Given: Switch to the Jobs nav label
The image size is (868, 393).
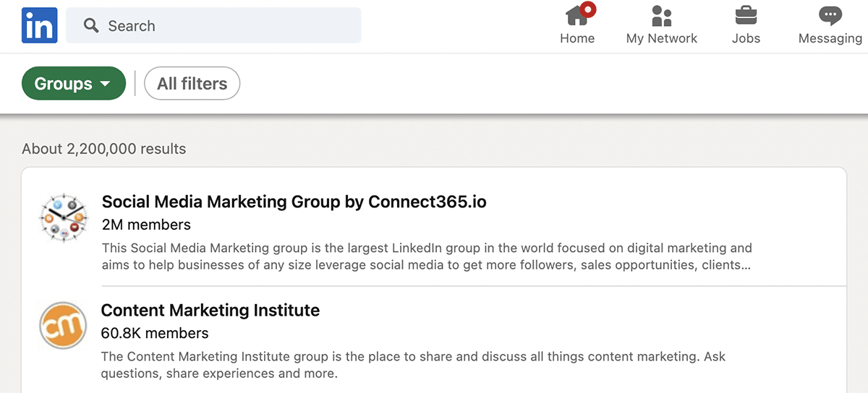Looking at the screenshot, I should click(746, 38).
